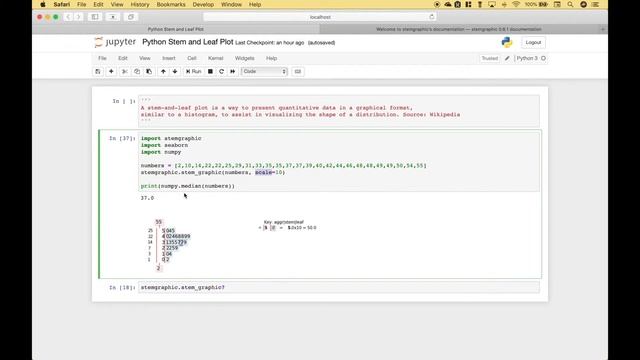Viewport: 640px width, 360px height.
Task: Click the Trusted notebook indicator
Action: [489, 58]
